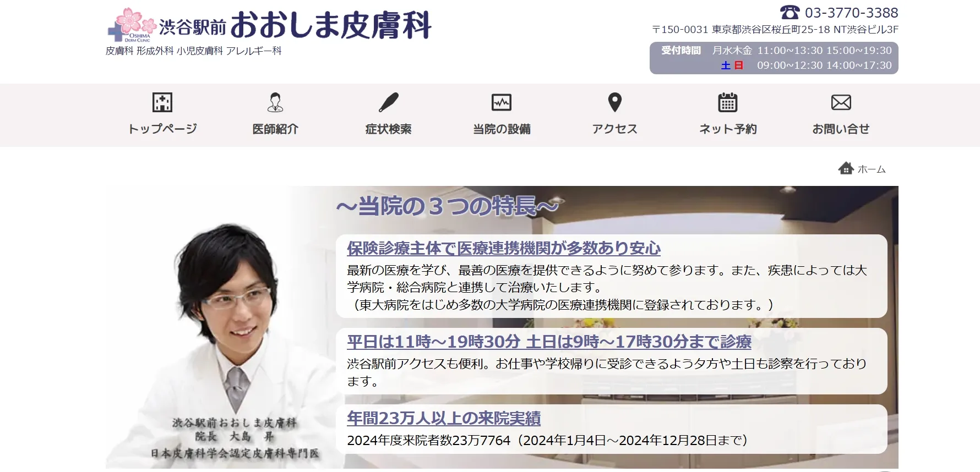This screenshot has width=980, height=472.
Task: Select the thermometer icon for 症状検索
Action: (x=389, y=102)
